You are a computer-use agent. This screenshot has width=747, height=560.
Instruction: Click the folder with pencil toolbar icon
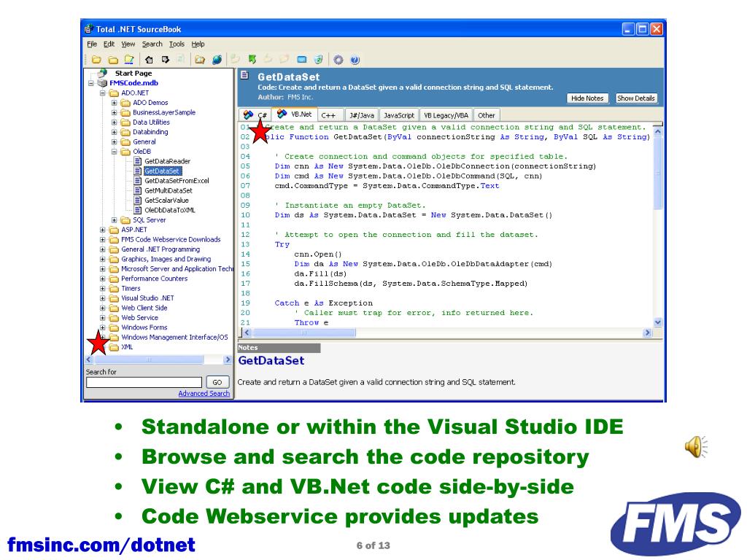click(x=129, y=60)
